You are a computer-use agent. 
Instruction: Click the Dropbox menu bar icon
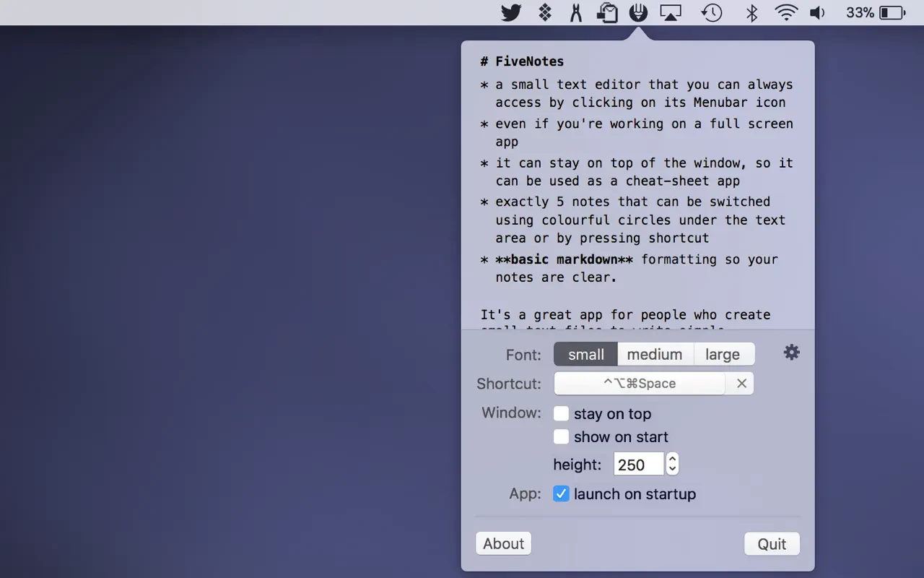click(x=545, y=12)
